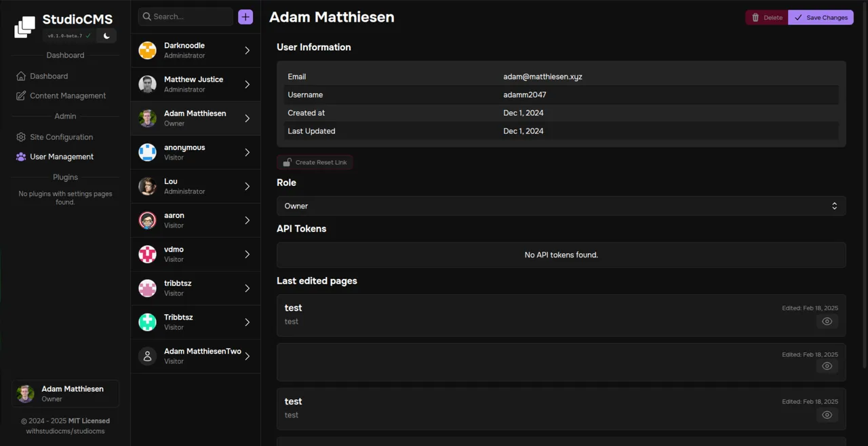The image size is (868, 446).
Task: Select Matthew Justice from the user list
Action: pyautogui.click(x=195, y=83)
